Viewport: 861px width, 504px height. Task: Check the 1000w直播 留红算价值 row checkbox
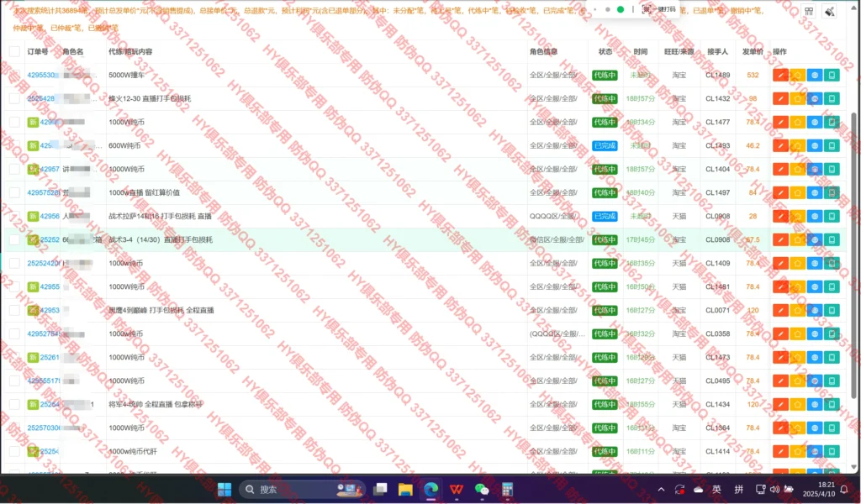(x=15, y=193)
